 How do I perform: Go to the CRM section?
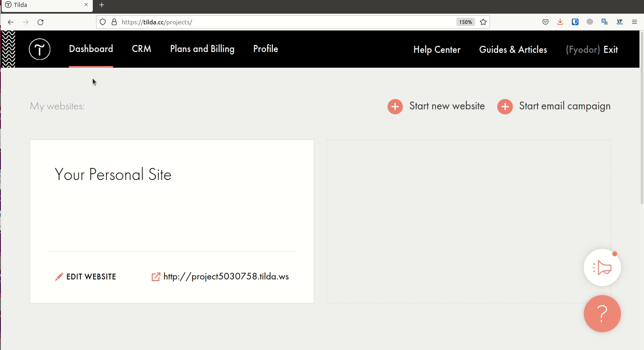(141, 49)
